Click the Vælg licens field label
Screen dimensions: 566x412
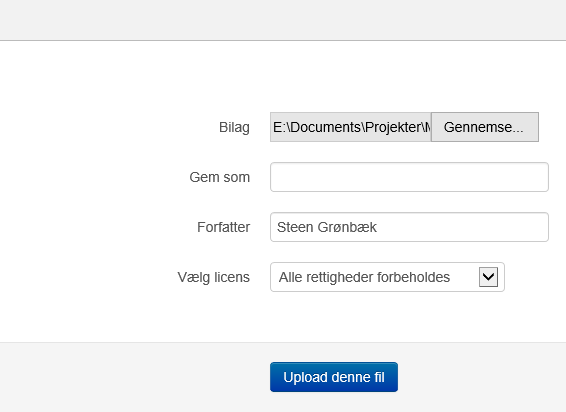[x=214, y=277]
